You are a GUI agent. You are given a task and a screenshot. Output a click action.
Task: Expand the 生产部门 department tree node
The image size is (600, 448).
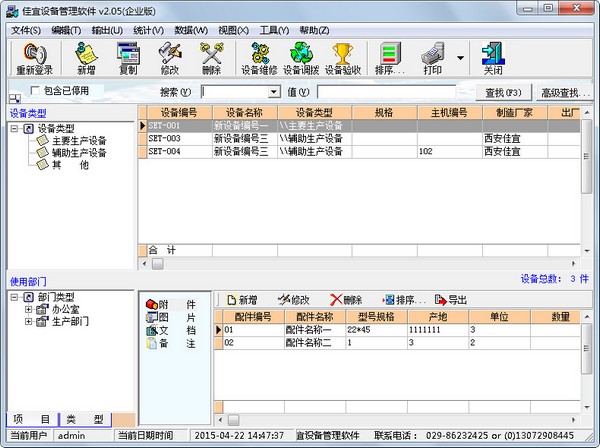(29, 321)
